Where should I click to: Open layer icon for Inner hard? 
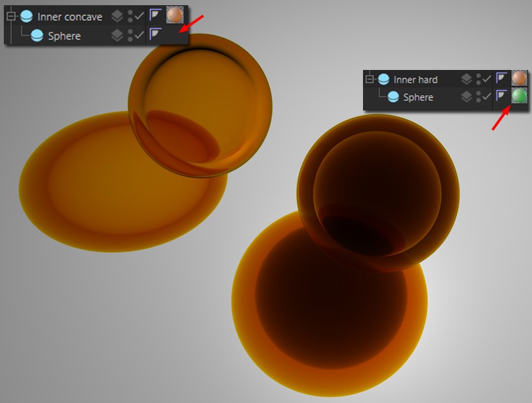click(466, 80)
